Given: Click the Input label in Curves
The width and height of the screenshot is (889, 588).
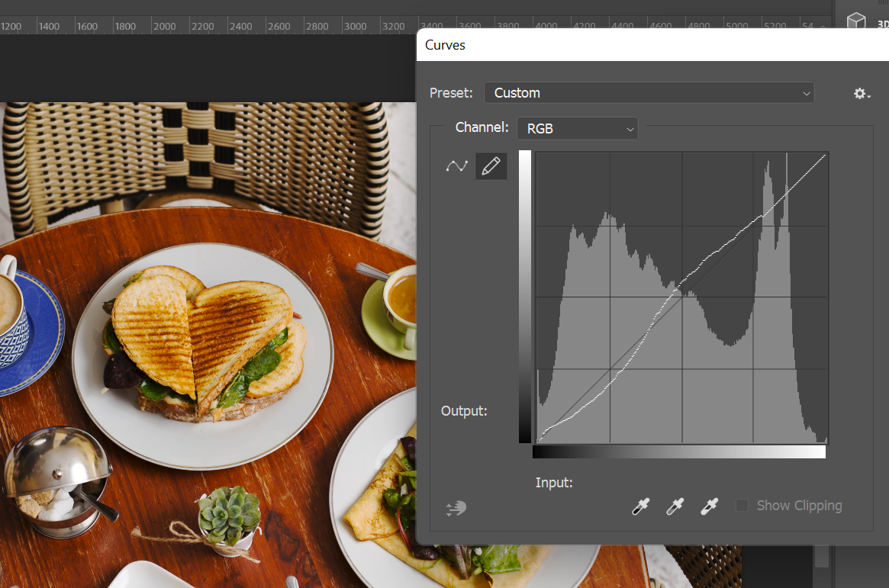Looking at the screenshot, I should point(554,483).
